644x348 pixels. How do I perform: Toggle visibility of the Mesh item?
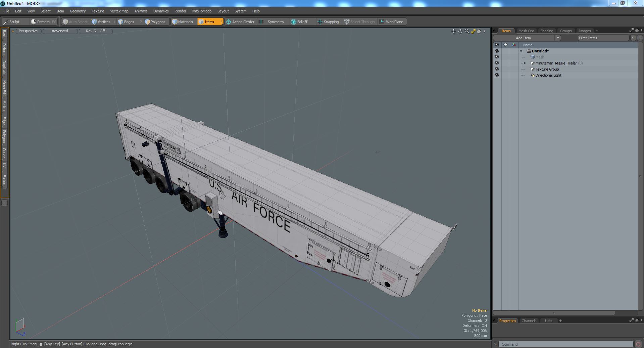point(497,57)
